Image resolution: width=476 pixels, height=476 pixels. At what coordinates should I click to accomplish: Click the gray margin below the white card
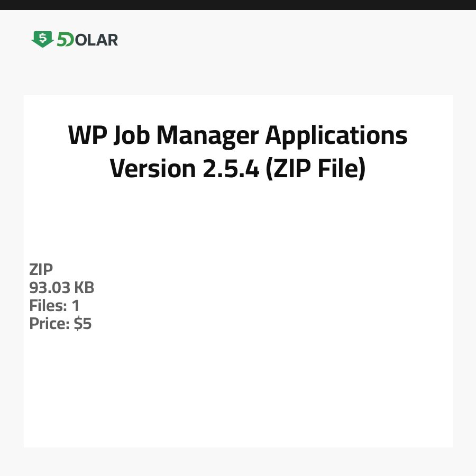[238, 462]
